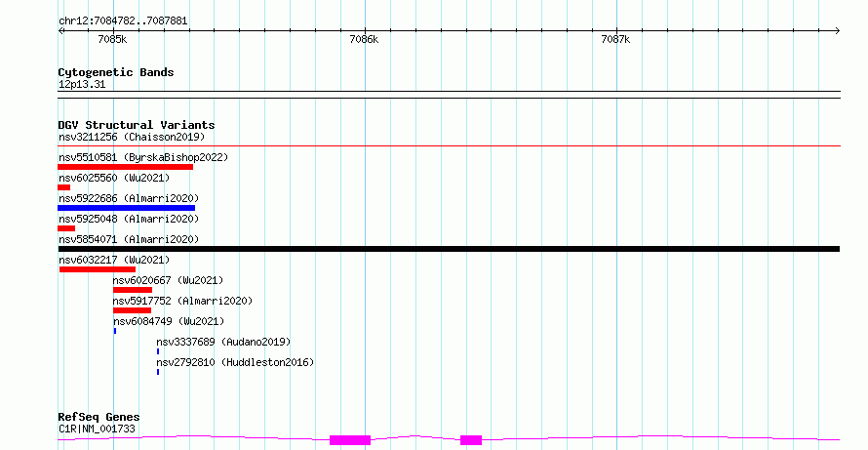
Task: Open the C1R|NM_001733 gene label
Action: (x=97, y=429)
